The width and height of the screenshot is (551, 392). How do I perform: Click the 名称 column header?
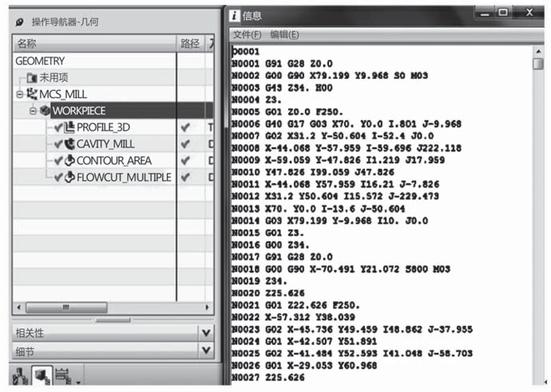[94, 43]
